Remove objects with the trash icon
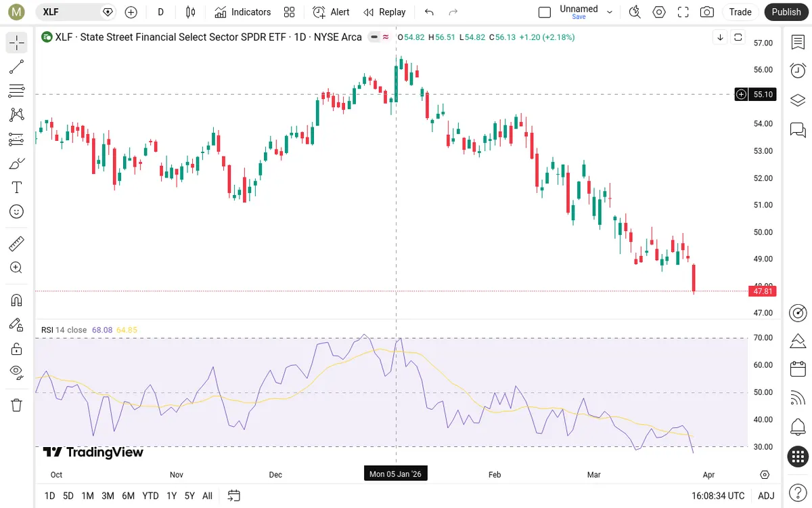This screenshot has height=508, width=812. pyautogui.click(x=17, y=405)
